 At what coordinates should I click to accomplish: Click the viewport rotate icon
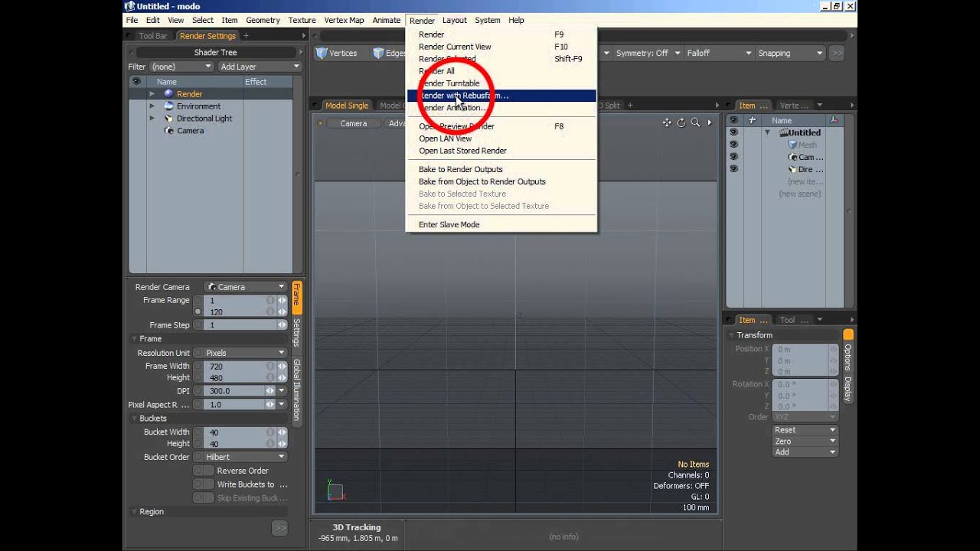point(681,122)
